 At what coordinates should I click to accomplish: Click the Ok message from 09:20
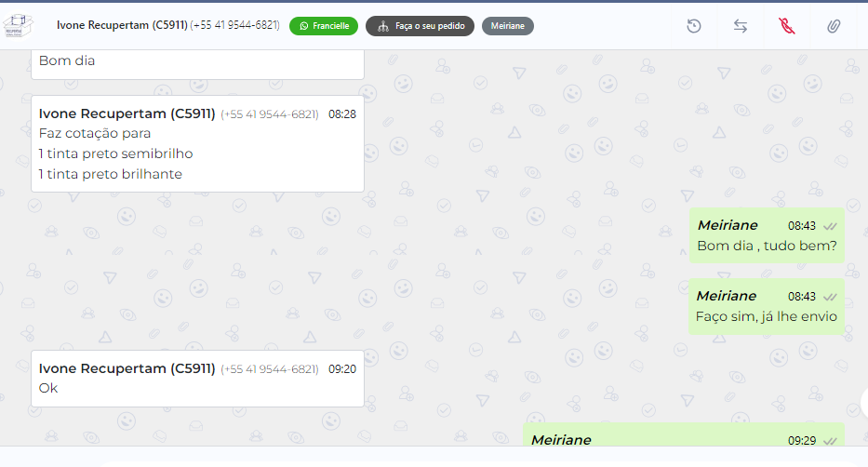[197, 379]
